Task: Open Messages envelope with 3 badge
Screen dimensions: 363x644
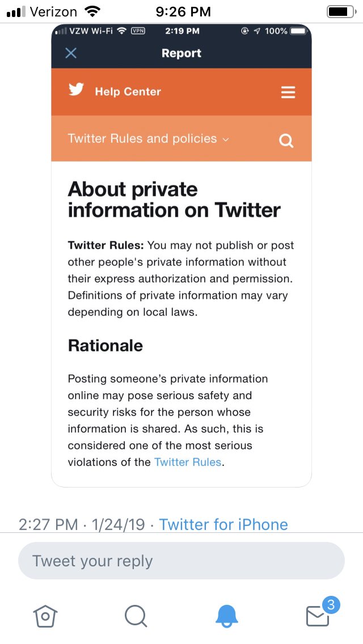Action: pos(318,615)
